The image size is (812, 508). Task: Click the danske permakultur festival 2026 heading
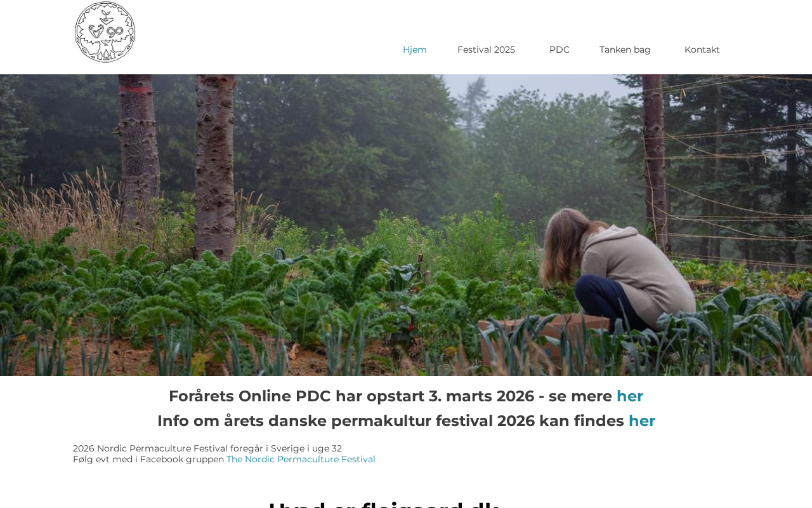point(391,421)
